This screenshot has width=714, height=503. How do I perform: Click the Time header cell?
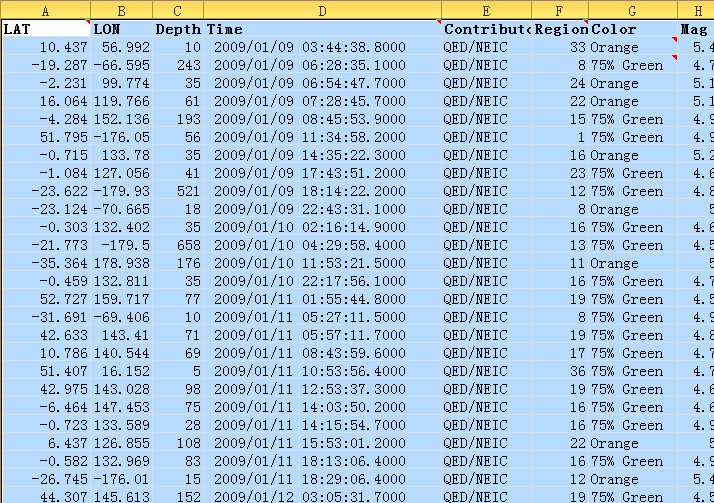click(x=322, y=29)
